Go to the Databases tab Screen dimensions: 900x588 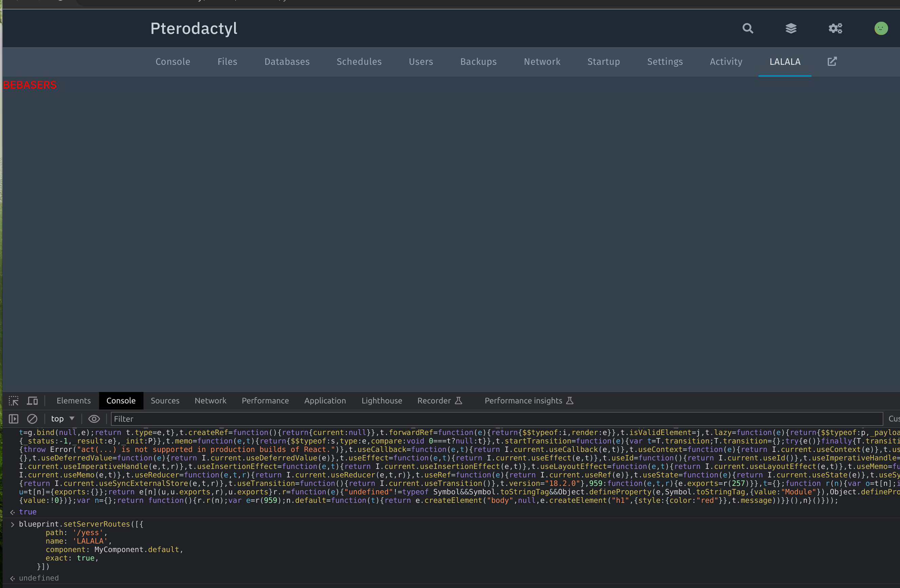click(x=287, y=62)
